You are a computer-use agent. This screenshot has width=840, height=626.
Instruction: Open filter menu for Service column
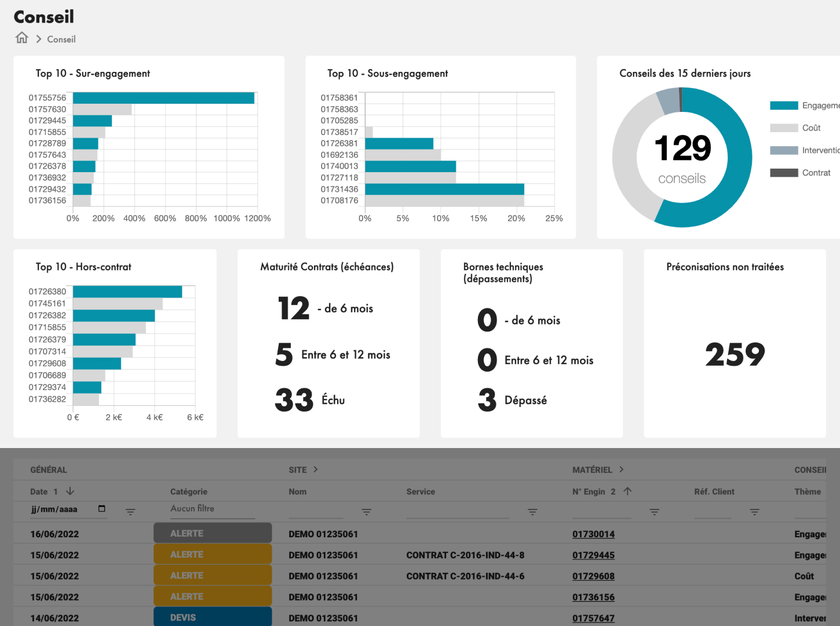point(532,512)
